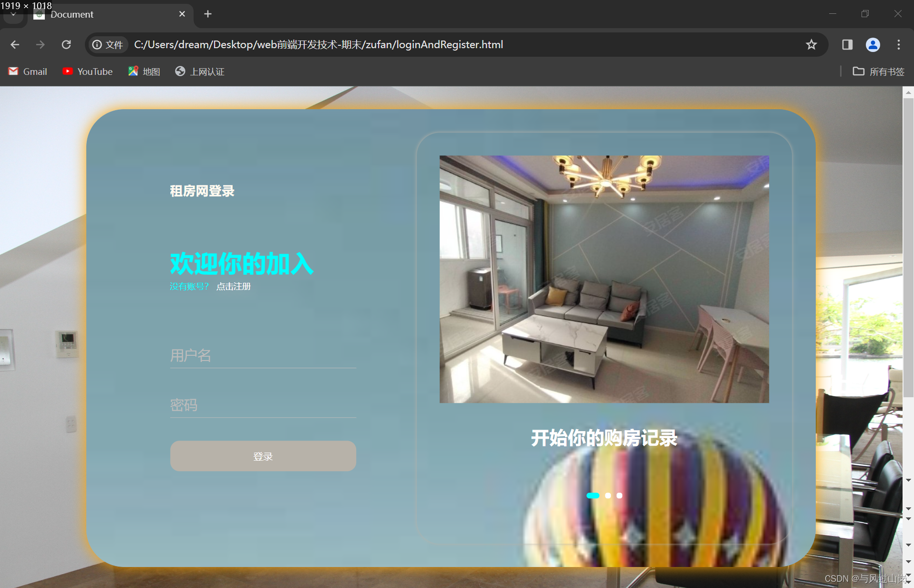Open the YouTube bookmark
This screenshot has width=914, height=588.
88,72
